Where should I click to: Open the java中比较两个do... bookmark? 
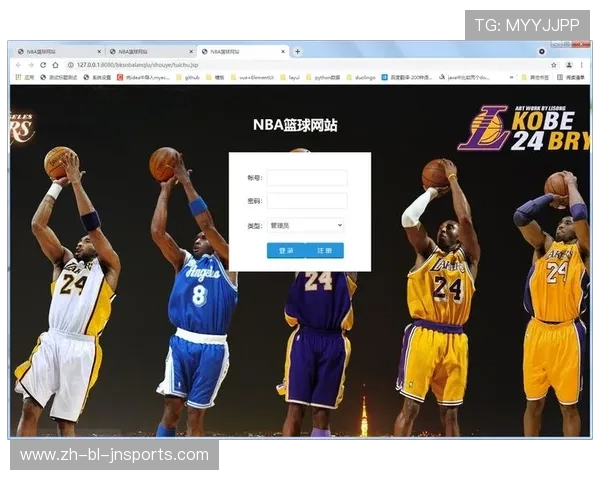click(x=464, y=77)
